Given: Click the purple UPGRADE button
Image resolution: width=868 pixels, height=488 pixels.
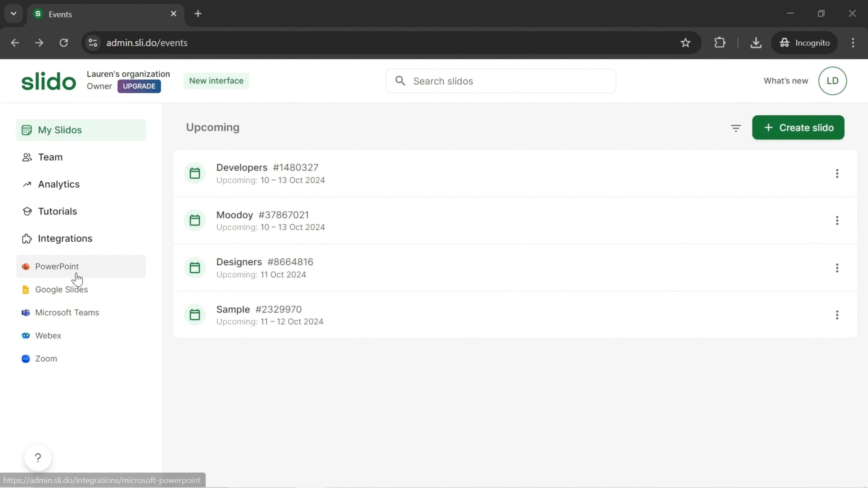Looking at the screenshot, I should pos(139,86).
